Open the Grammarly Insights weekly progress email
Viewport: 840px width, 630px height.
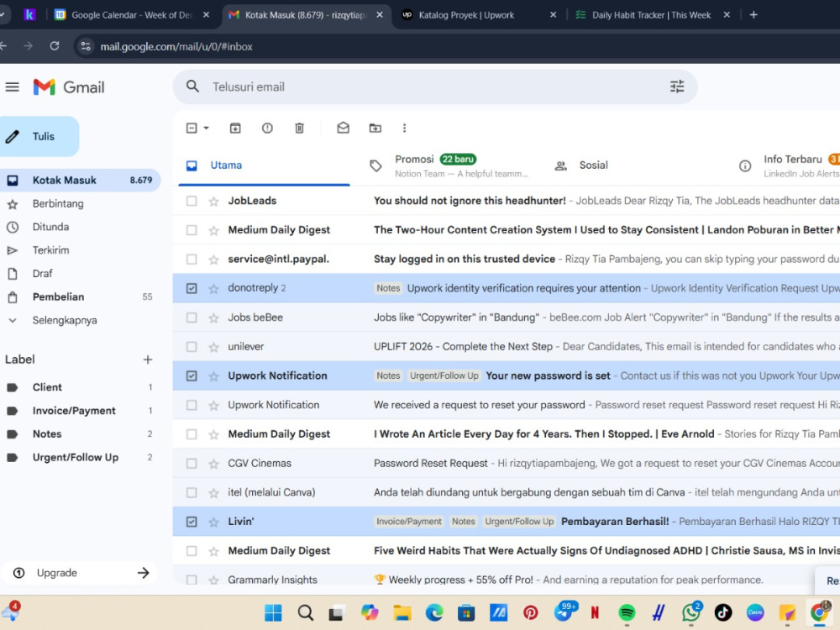pyautogui.click(x=507, y=579)
